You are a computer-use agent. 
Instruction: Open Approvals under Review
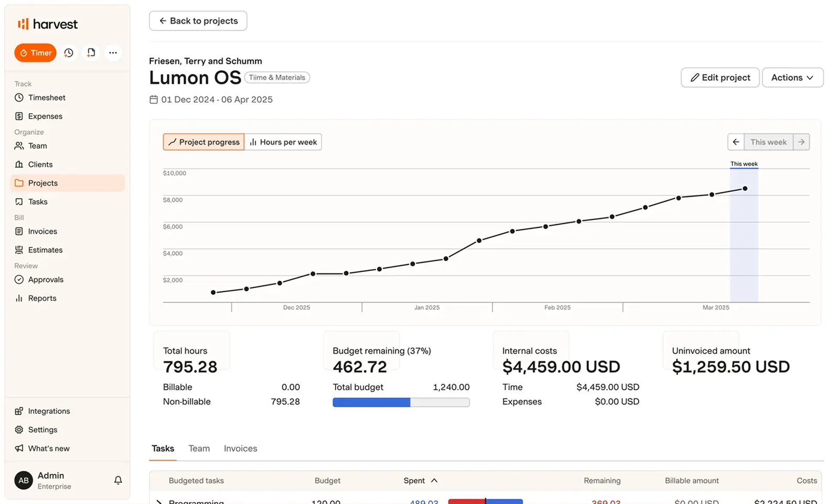(67, 280)
